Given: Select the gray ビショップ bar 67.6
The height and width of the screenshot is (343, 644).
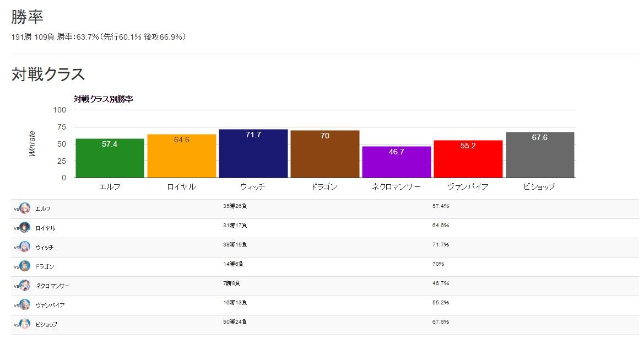Looking at the screenshot, I should pyautogui.click(x=540, y=155).
